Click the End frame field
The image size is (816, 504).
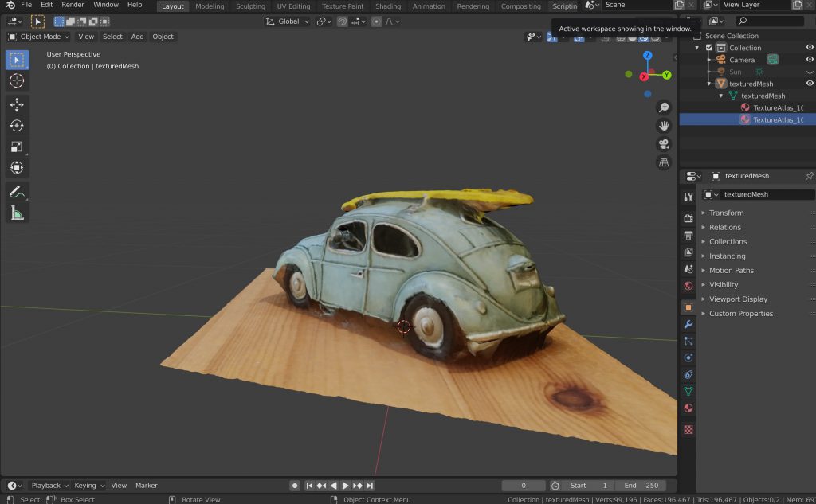pos(640,486)
